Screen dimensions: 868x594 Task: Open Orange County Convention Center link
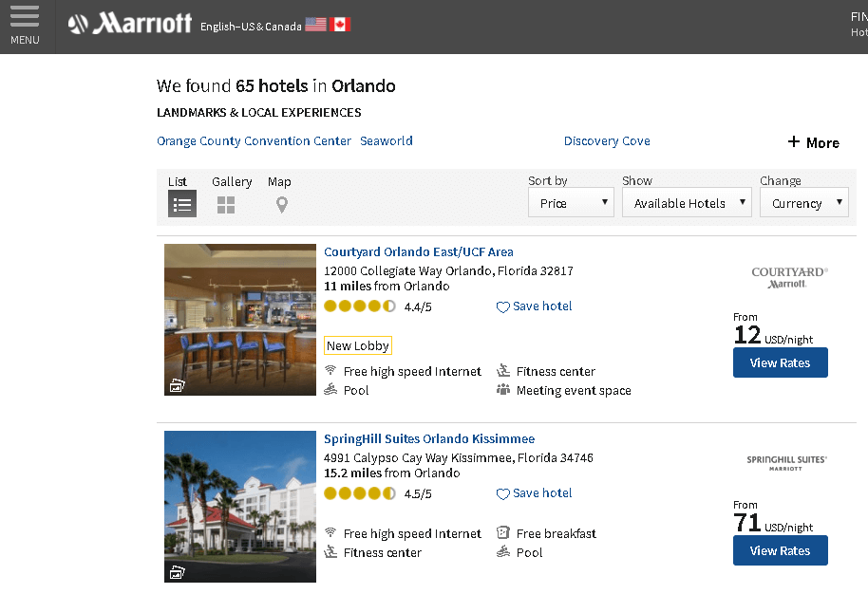point(254,141)
